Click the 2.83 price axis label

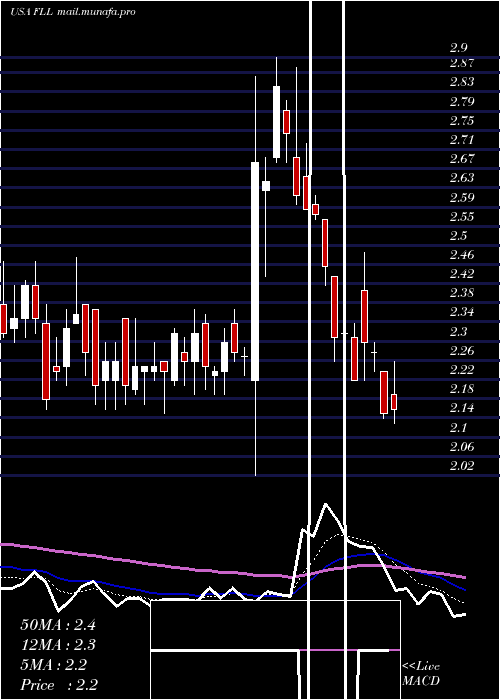point(462,82)
